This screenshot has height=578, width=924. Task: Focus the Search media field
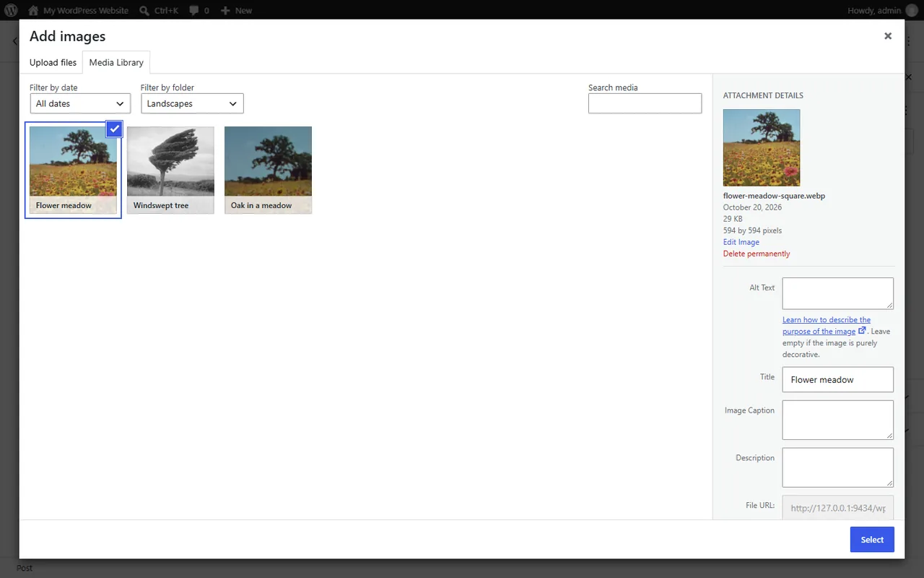click(645, 103)
